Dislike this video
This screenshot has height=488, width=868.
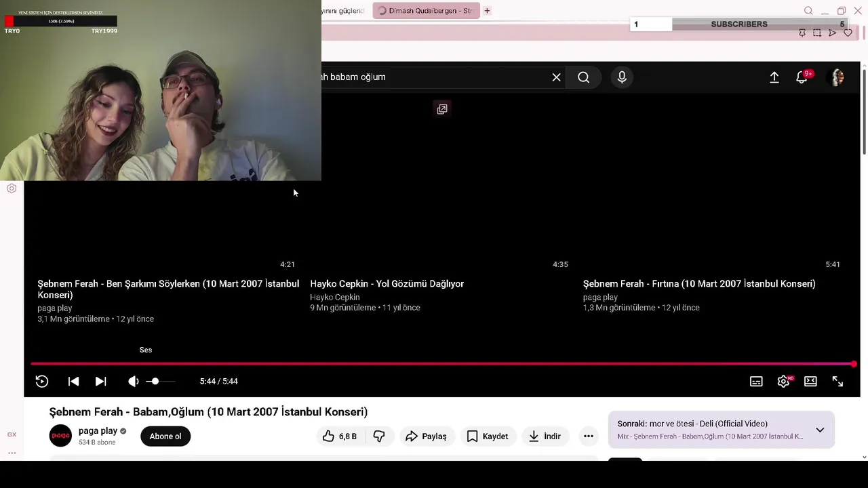[x=379, y=436]
